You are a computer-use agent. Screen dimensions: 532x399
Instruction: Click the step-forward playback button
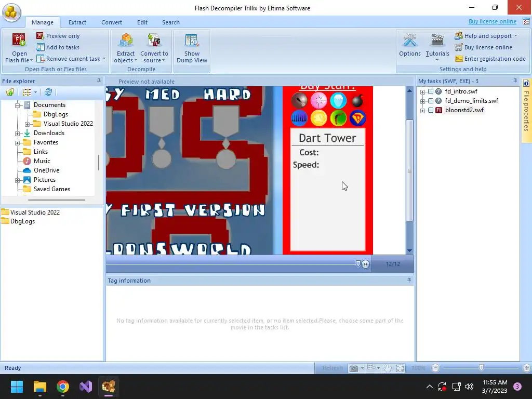click(365, 264)
